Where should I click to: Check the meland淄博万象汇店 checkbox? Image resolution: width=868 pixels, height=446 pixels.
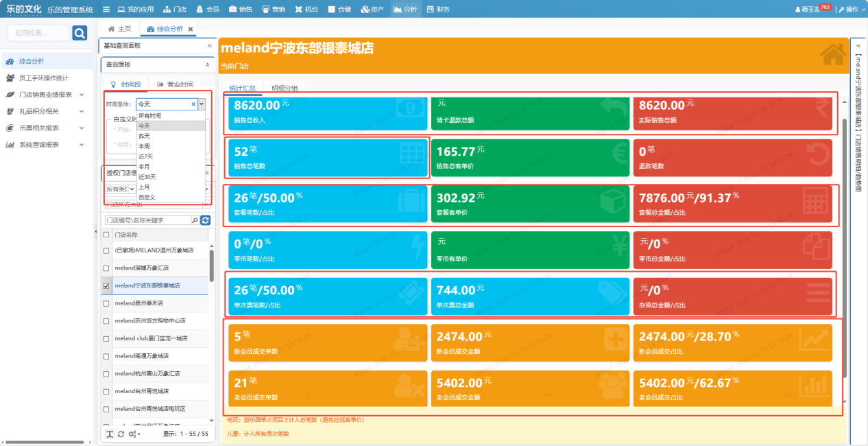point(106,268)
